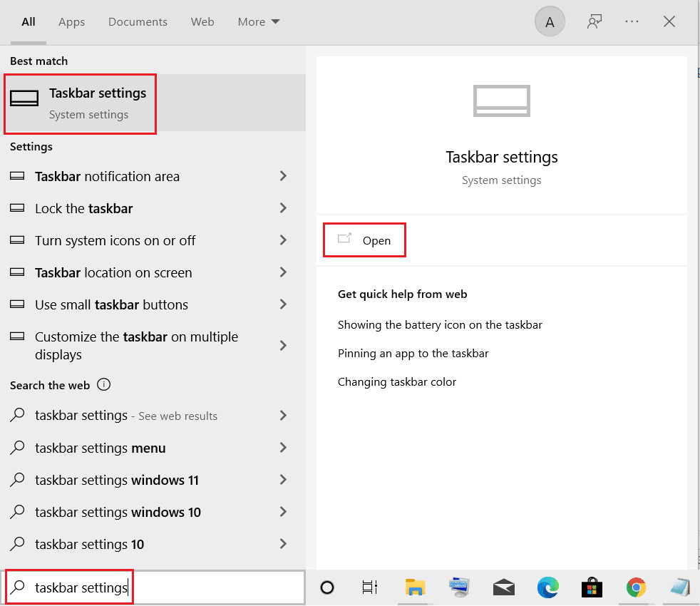Select Taskbar notification area setting
Image resolution: width=700 pixels, height=606 pixels.
(107, 176)
